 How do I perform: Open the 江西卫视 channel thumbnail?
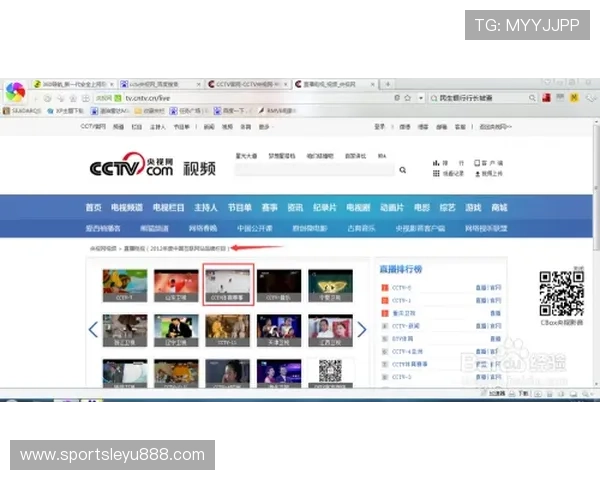[x=330, y=331]
